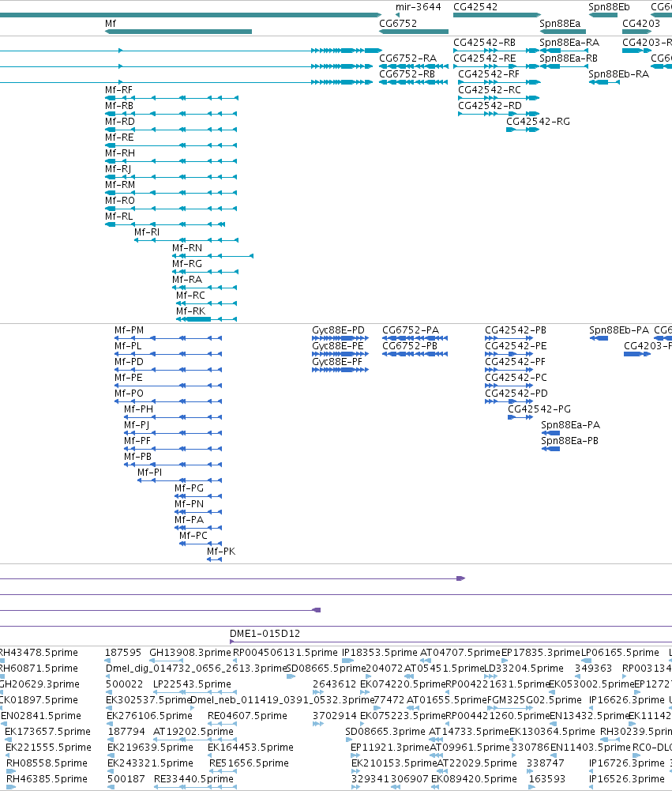The image size is (672, 791).
Task: Select EST RE33440.5prime
Action: (x=193, y=779)
